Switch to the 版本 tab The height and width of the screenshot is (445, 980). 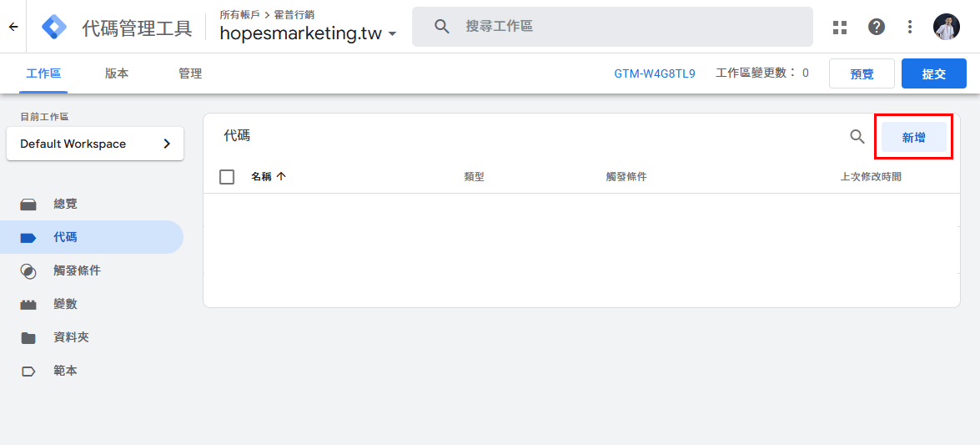pos(117,73)
